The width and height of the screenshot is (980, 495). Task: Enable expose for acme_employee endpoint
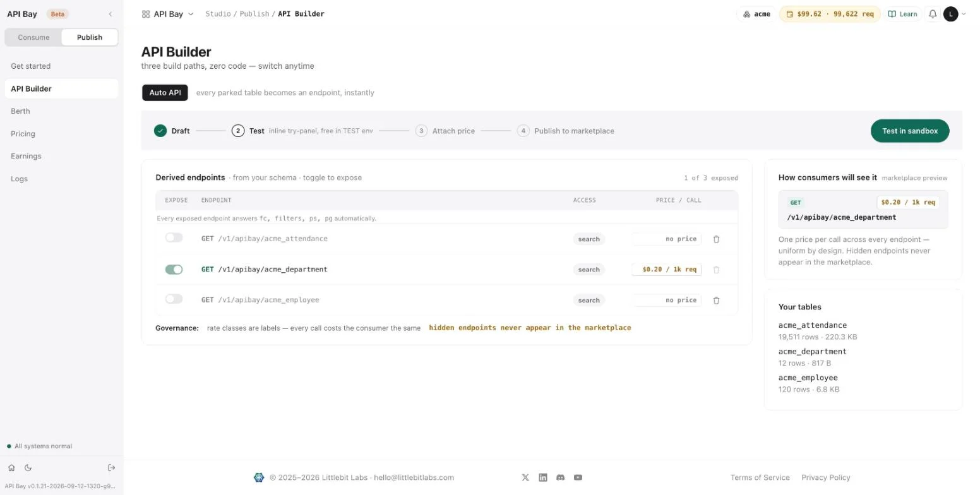pos(174,299)
